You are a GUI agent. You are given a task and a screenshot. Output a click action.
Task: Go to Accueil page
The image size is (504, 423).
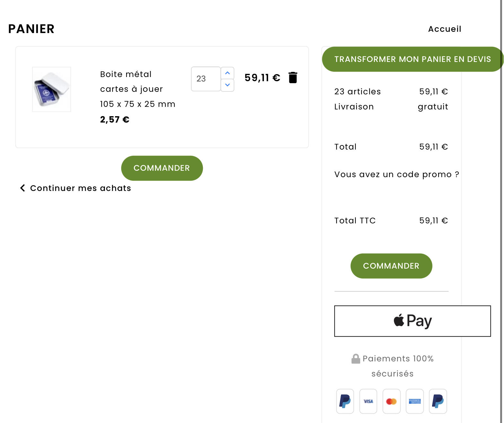(445, 29)
